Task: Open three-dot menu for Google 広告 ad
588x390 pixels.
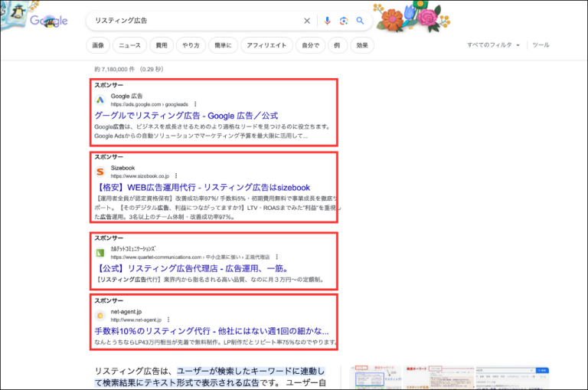Action: click(x=195, y=104)
